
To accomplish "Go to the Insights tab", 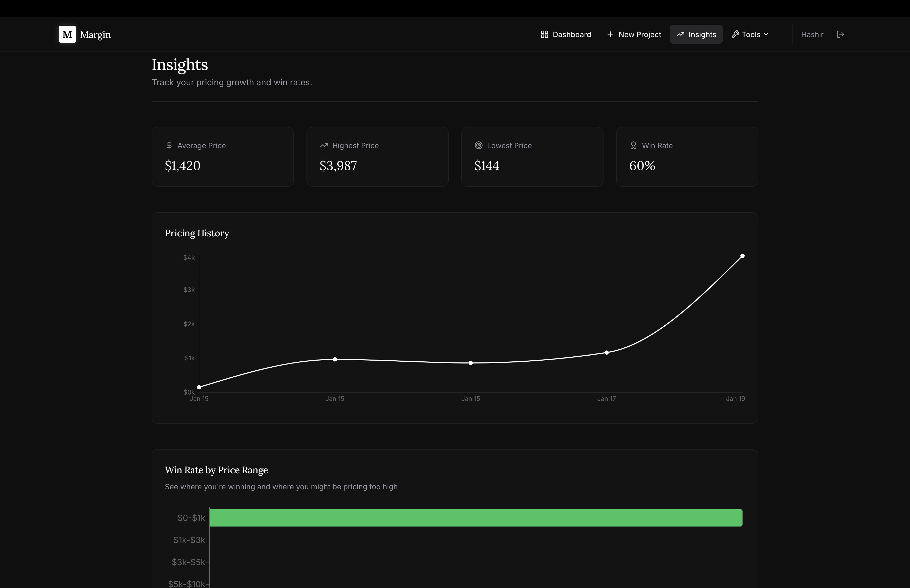I will (696, 34).
